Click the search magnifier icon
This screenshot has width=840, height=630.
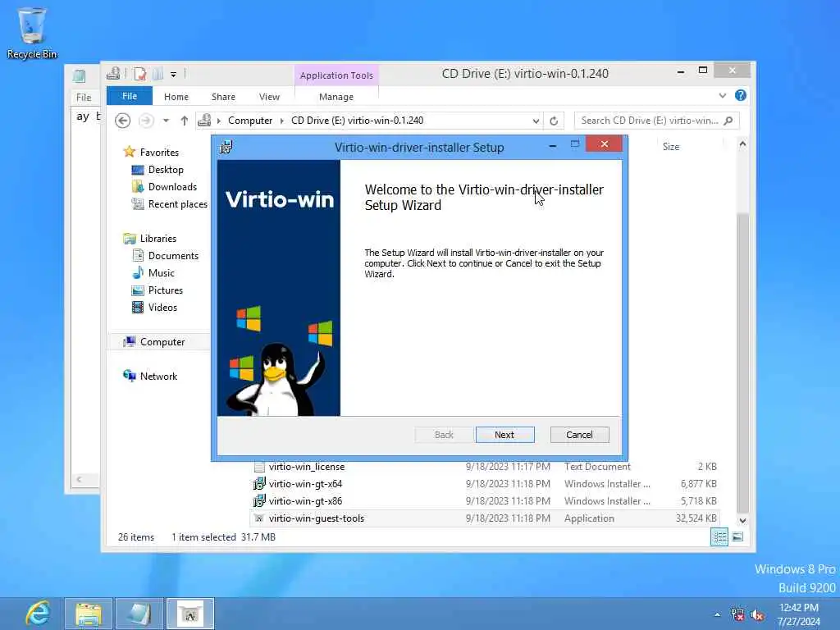tap(728, 121)
